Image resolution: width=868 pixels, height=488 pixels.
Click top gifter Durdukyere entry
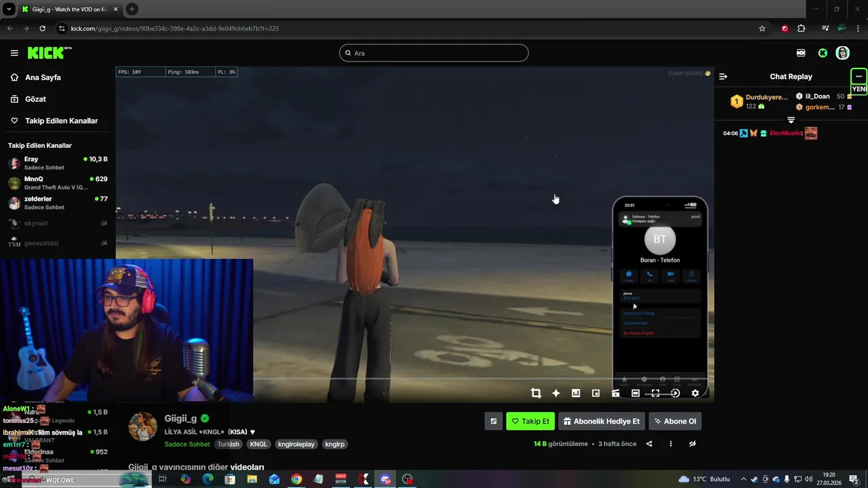(761, 102)
